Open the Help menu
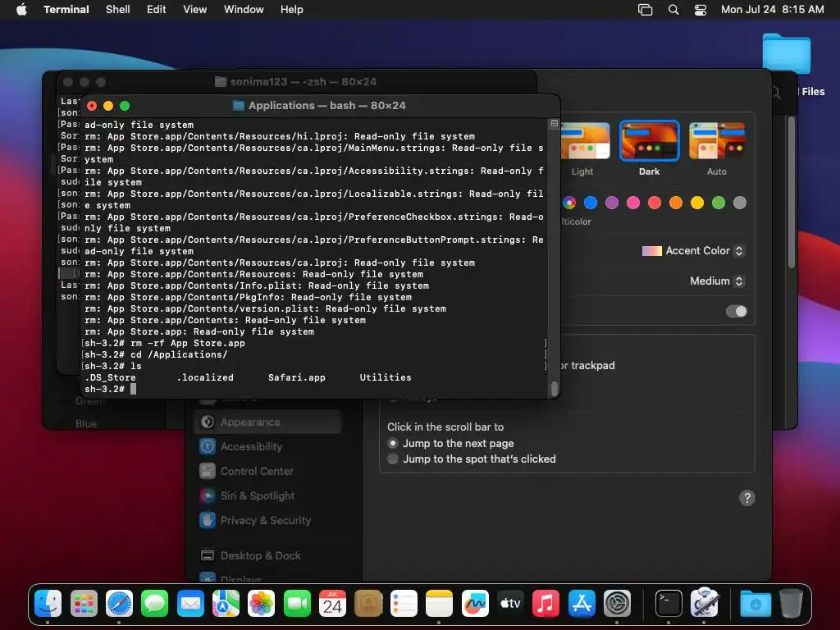 coord(292,10)
